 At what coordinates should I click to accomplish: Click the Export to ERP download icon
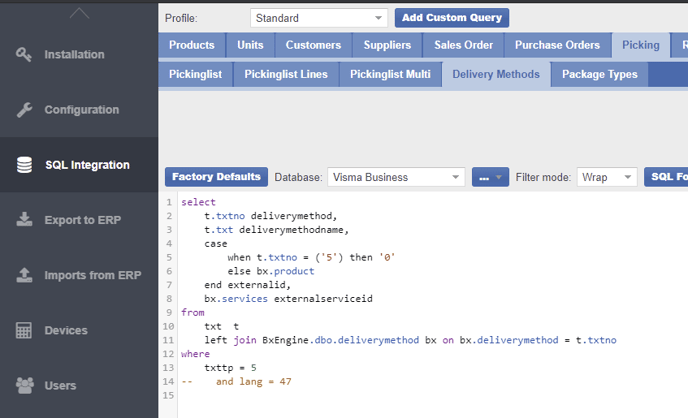24,219
